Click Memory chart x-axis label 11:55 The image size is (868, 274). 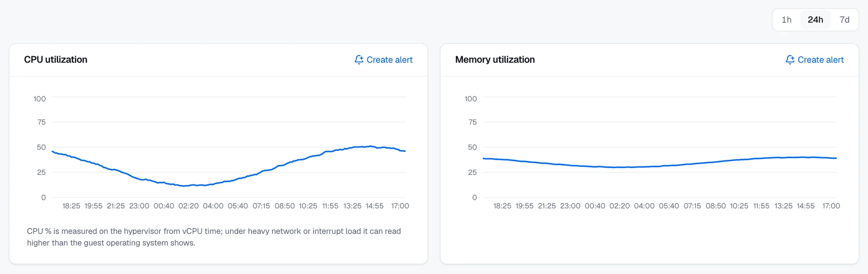761,206
